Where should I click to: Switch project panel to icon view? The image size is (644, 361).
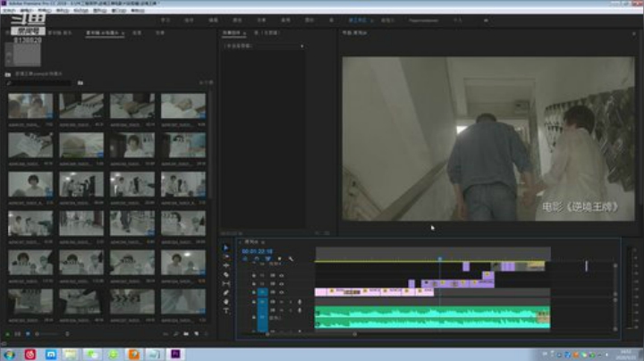[x=28, y=334]
